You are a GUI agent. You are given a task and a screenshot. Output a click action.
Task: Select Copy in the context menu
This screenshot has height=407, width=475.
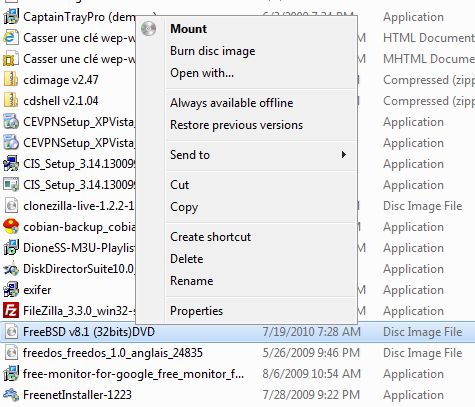184,207
